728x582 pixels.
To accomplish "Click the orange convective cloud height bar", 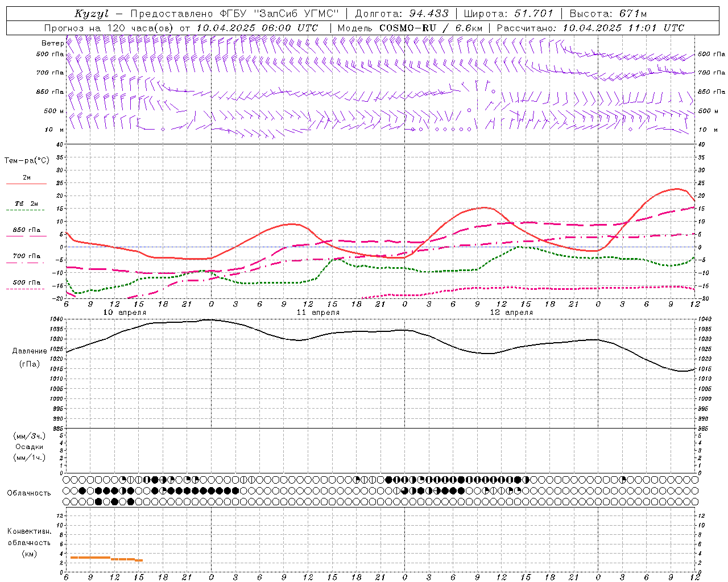I will coord(106,559).
